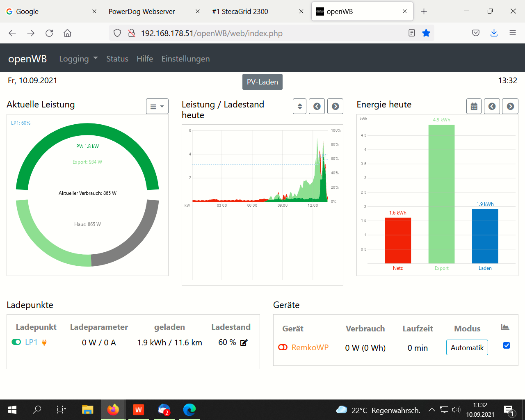Expand the Leistung chart up-down selector

tap(299, 107)
